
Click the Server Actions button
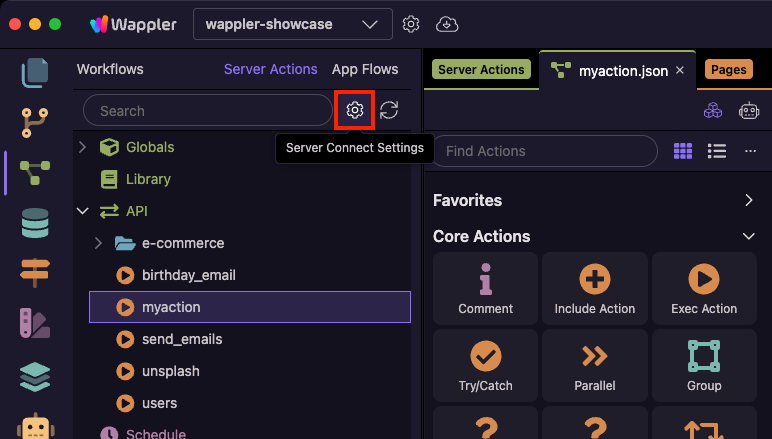[x=481, y=70]
